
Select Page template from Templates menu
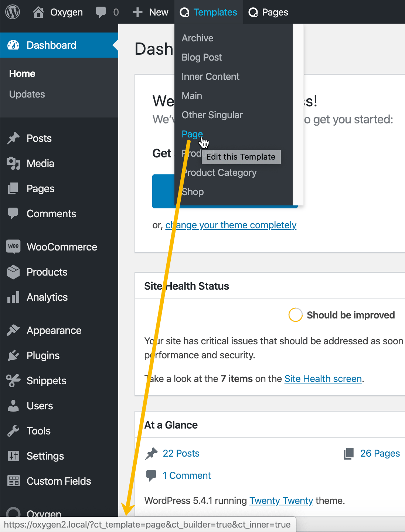pos(192,134)
